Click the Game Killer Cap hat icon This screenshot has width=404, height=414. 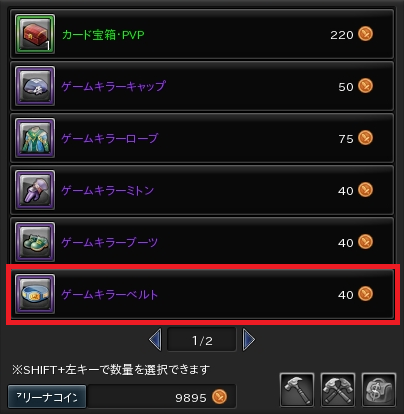pos(35,86)
